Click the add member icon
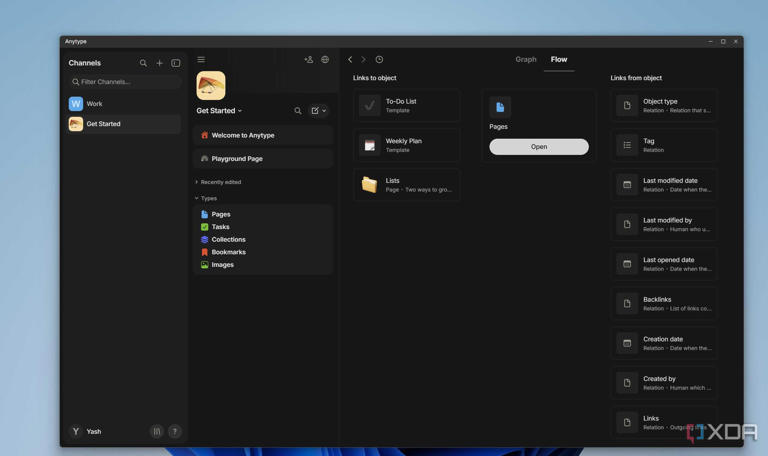The width and height of the screenshot is (768, 456). point(309,60)
